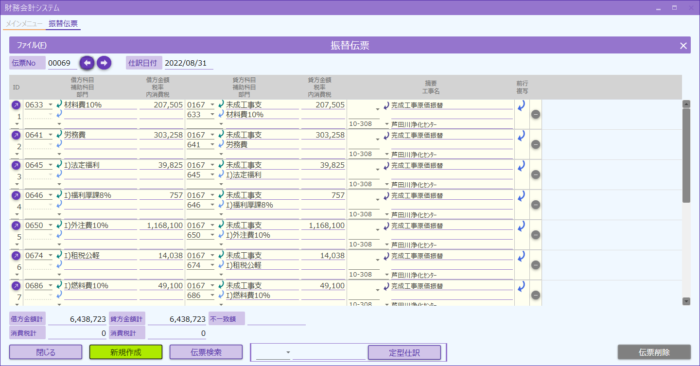Screen dimensions: 700x366
Task: Switch to メインメニュー tab
Action: click(x=24, y=24)
